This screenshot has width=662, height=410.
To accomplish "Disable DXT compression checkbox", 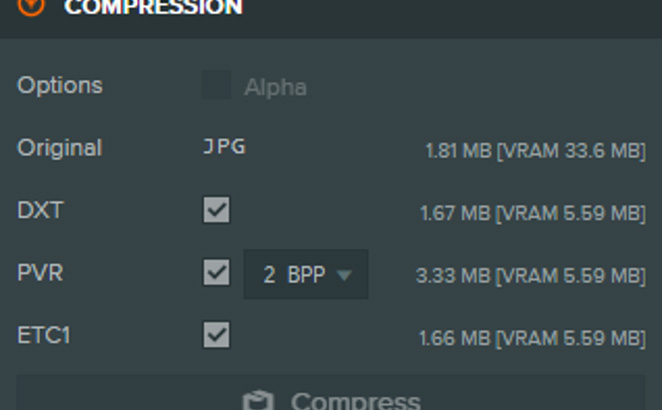I will pos(216,210).
